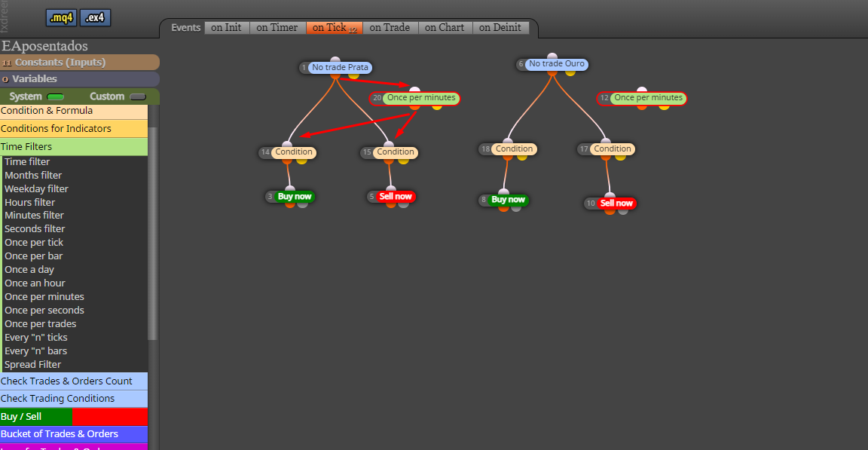Select Once a day block
This screenshot has height=450, width=868.
[x=29, y=270]
